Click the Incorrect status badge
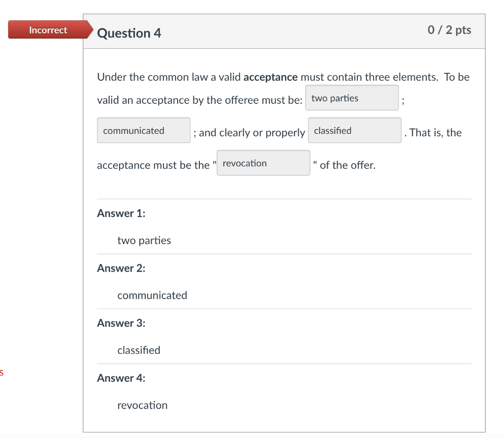Viewport: 504px width, 438px height. click(x=48, y=30)
